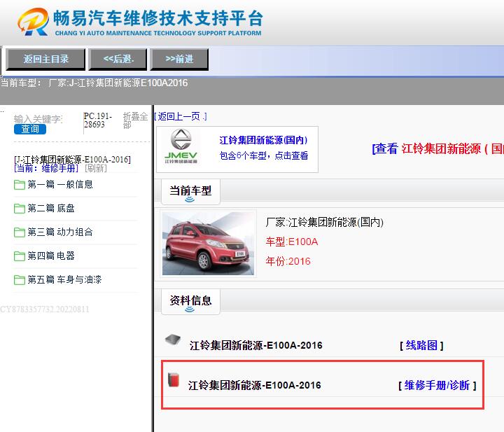The width and height of the screenshot is (504, 432).
Task: Click the 当前车型 status line text
Action: point(94,83)
